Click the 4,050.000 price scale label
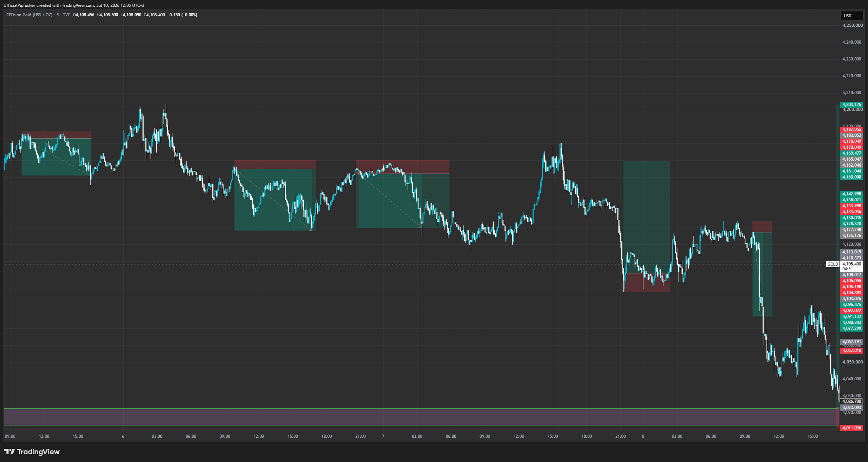868x462 pixels. pos(852,362)
